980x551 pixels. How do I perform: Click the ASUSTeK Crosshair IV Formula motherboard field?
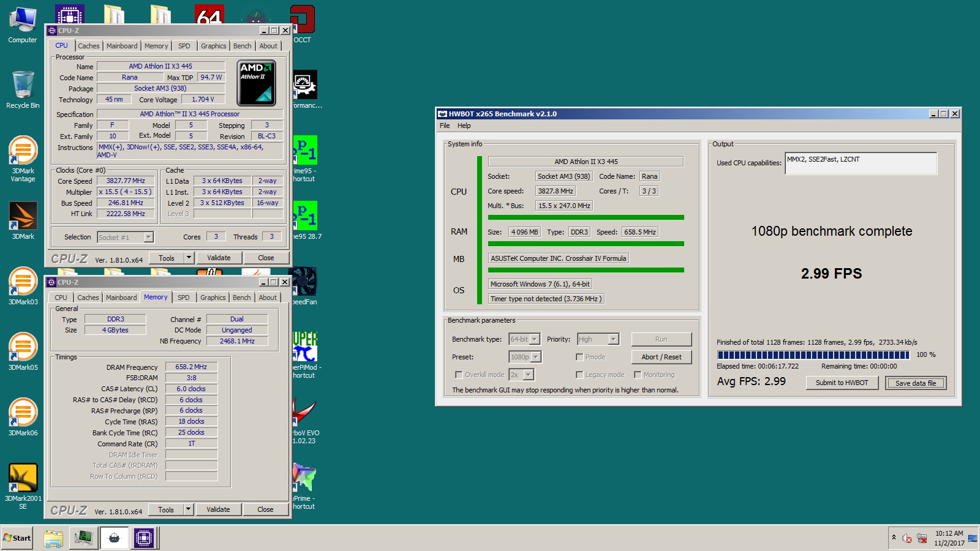[559, 258]
